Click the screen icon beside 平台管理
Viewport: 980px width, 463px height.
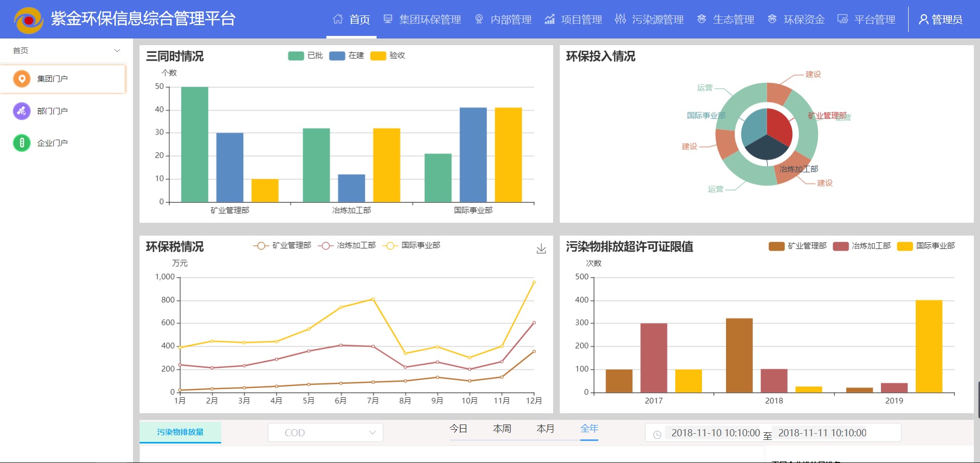(842, 19)
